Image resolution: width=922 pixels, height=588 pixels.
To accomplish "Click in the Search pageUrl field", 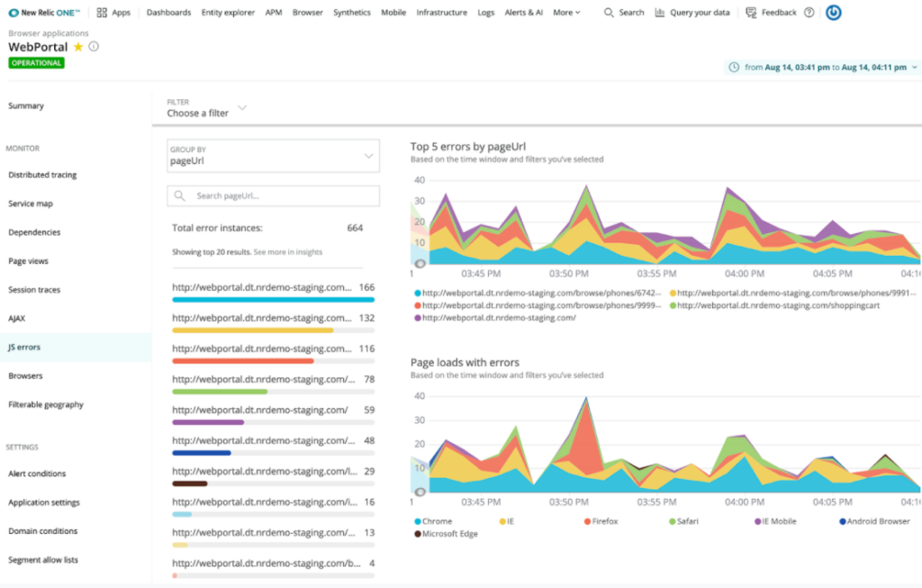I will [274, 195].
